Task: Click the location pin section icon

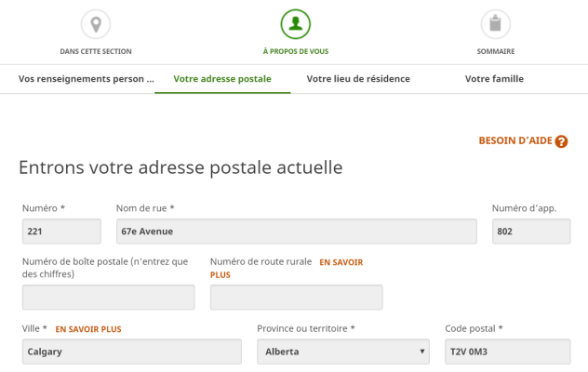Action: click(x=95, y=24)
